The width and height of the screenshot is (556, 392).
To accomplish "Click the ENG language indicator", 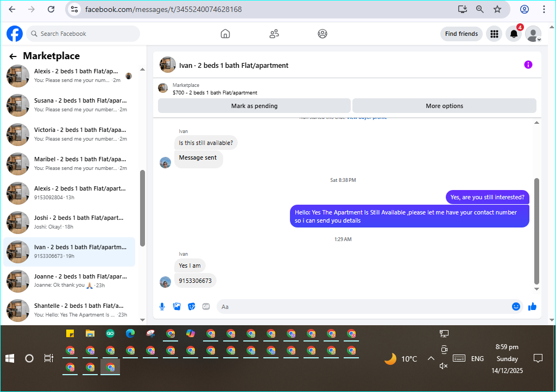I will click(x=477, y=359).
